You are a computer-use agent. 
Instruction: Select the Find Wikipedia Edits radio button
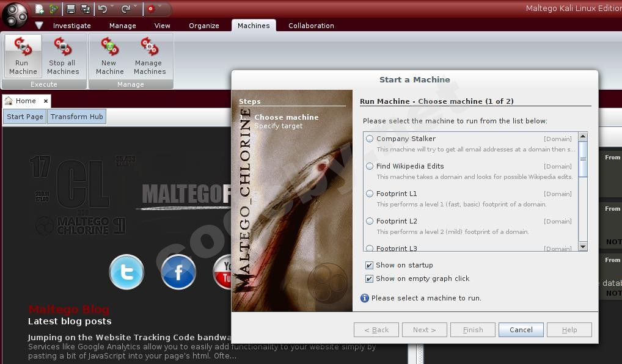pos(370,166)
